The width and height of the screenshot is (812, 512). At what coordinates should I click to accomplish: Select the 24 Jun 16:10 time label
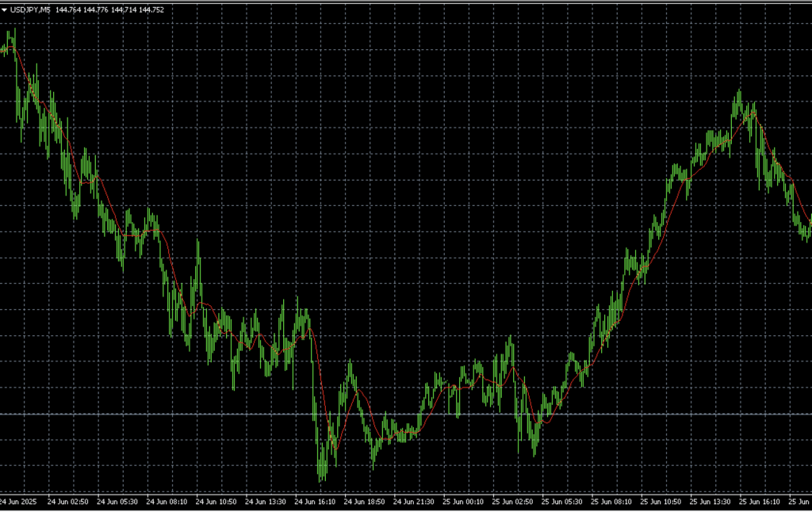(314, 502)
